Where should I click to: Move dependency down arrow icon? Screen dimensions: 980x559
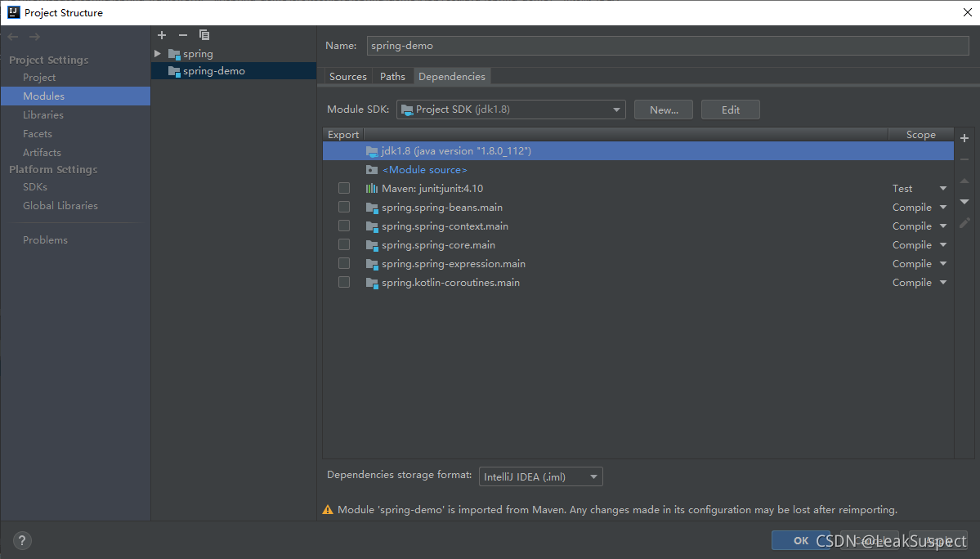pyautogui.click(x=964, y=202)
